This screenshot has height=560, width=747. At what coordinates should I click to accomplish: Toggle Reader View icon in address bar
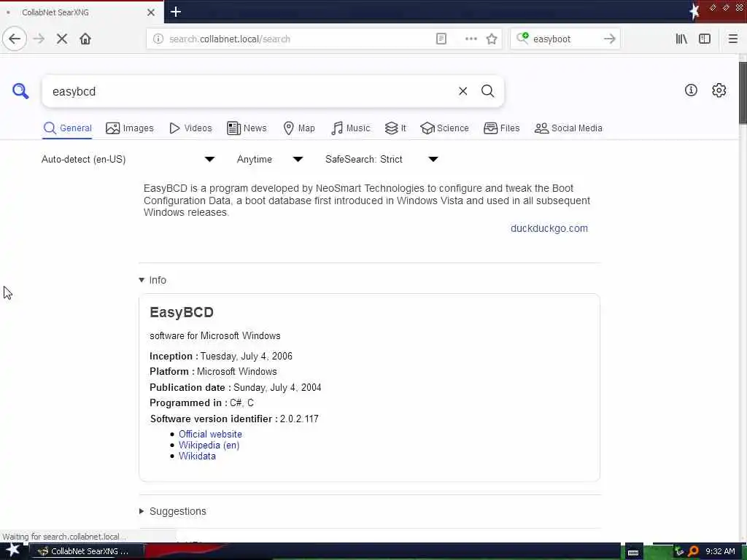(441, 39)
